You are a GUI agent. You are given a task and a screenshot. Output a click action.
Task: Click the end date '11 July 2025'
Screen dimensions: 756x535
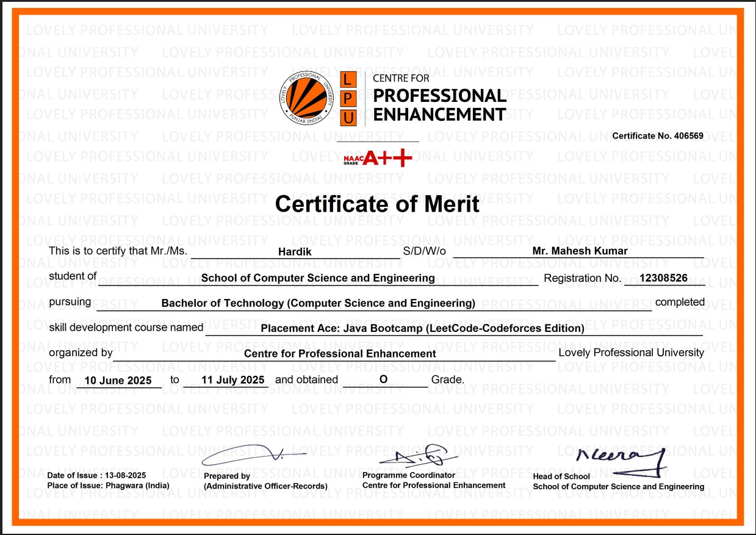232,380
